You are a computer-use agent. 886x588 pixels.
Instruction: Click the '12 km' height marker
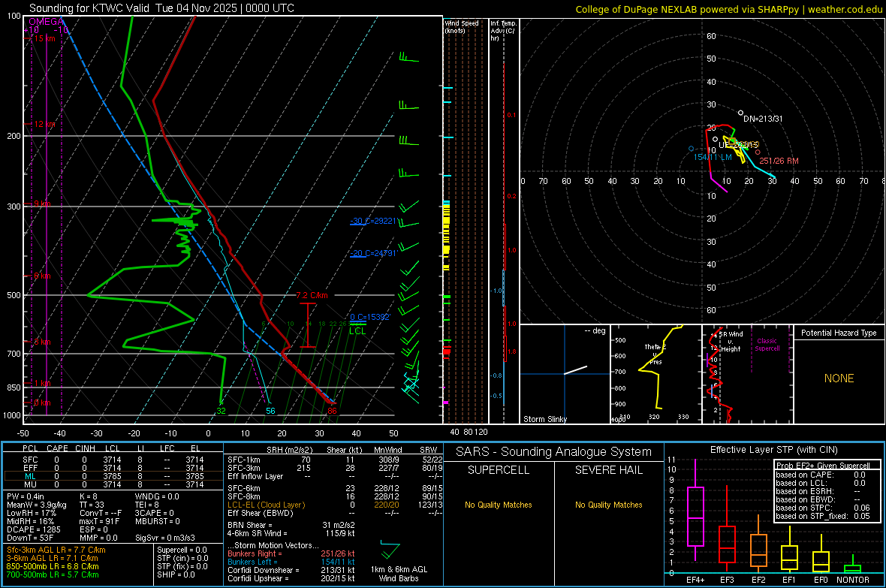coord(45,124)
